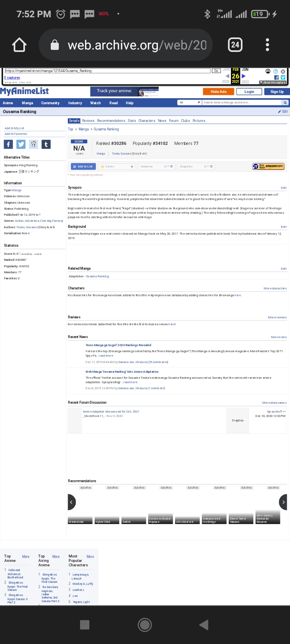Open the 'Tooka, Sousuke' link under score
This screenshot has height=644, width=290.
(x=121, y=153)
